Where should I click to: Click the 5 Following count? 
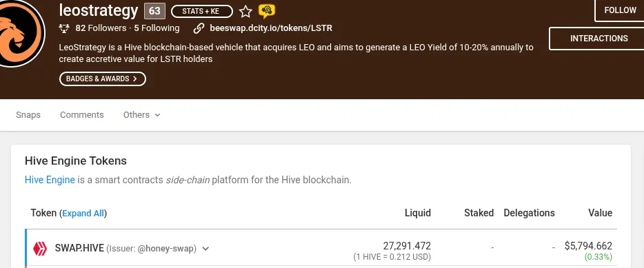coord(157,28)
